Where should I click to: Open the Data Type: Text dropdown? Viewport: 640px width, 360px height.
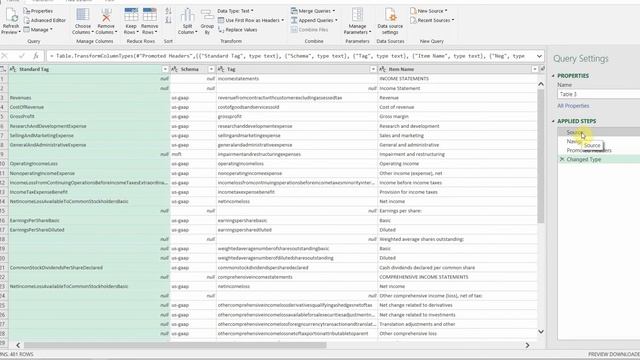click(x=235, y=11)
